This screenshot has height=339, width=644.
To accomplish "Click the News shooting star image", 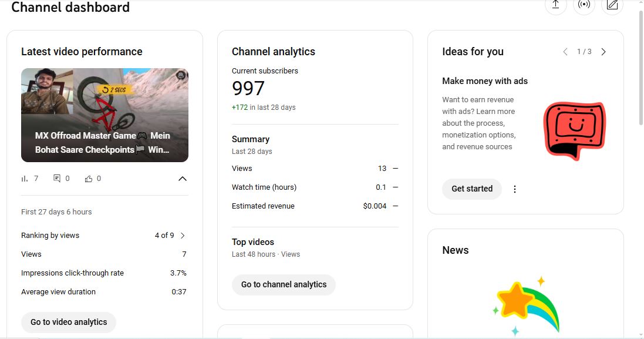I will 526,306.
